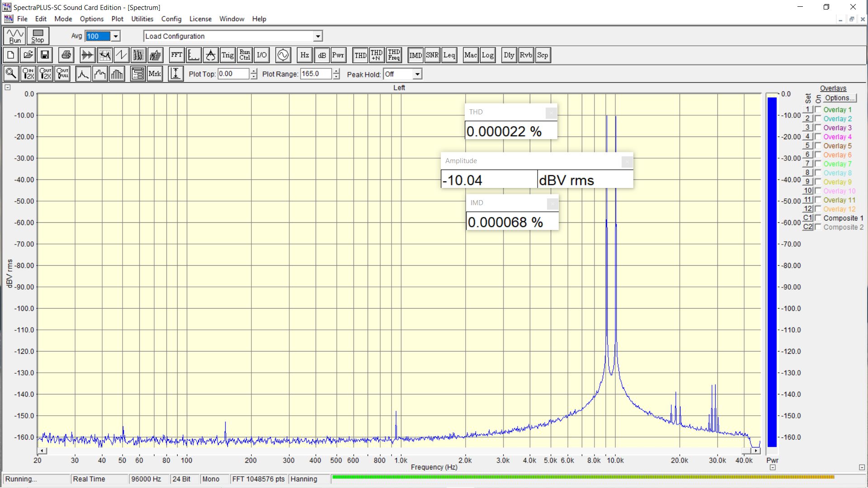Open the IMD measurement tool
This screenshot has height=488, width=868.
(x=415, y=55)
